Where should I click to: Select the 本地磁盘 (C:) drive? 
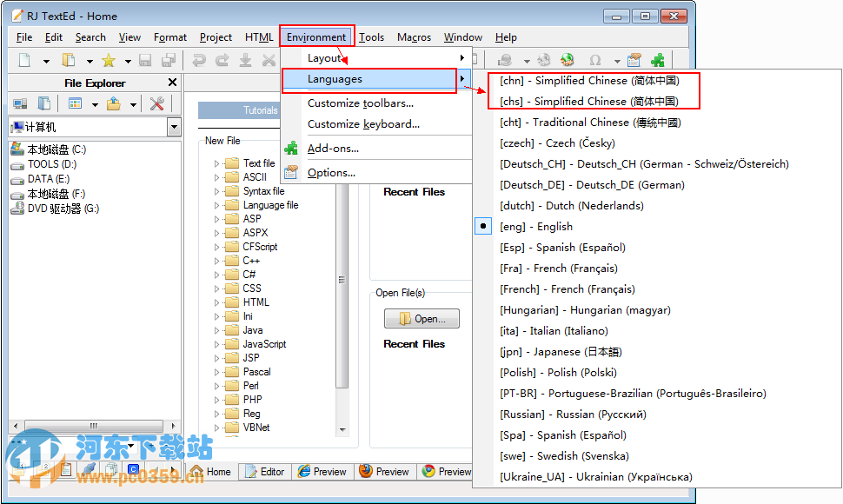pos(49,149)
